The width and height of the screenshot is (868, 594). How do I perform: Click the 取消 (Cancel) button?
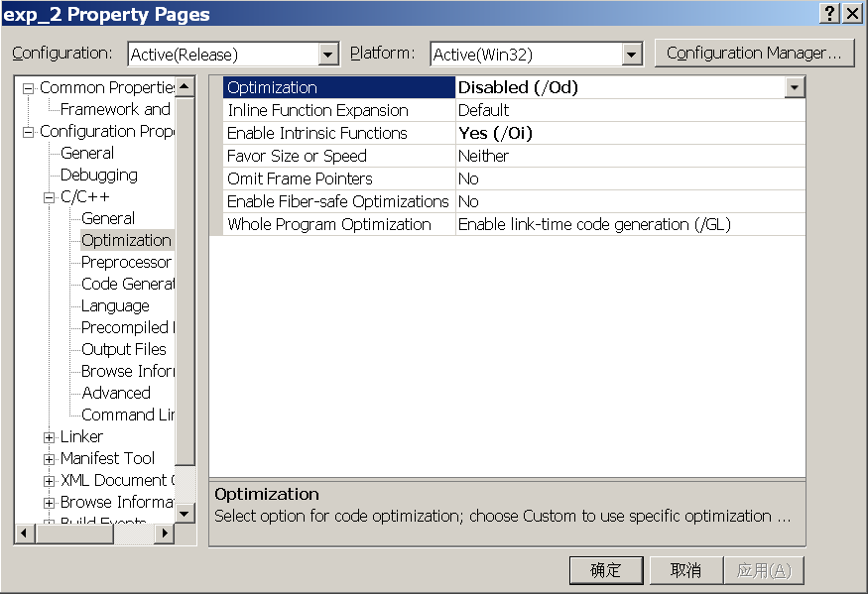(685, 570)
